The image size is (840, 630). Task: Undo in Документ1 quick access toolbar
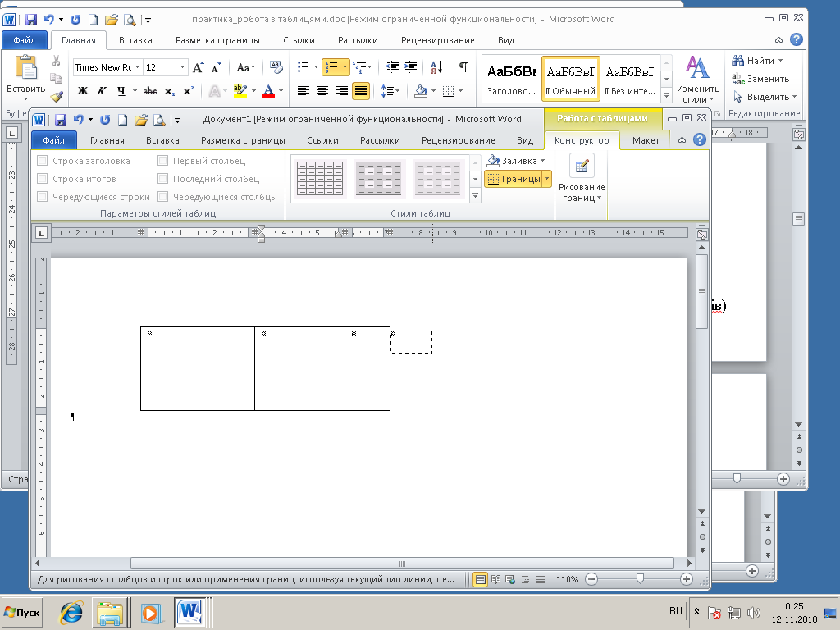click(78, 120)
